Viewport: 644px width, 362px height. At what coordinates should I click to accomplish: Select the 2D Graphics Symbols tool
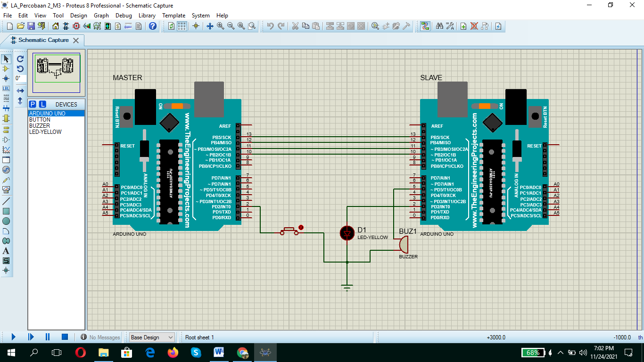[6, 261]
